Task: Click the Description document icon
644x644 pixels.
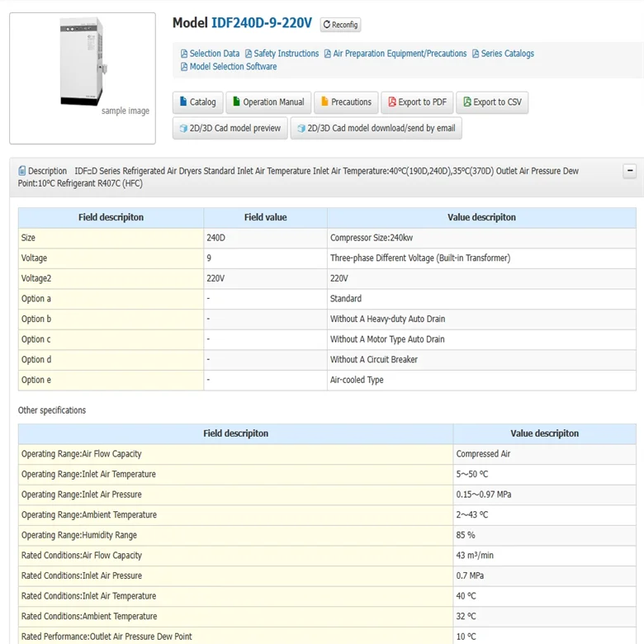Action: pyautogui.click(x=22, y=171)
